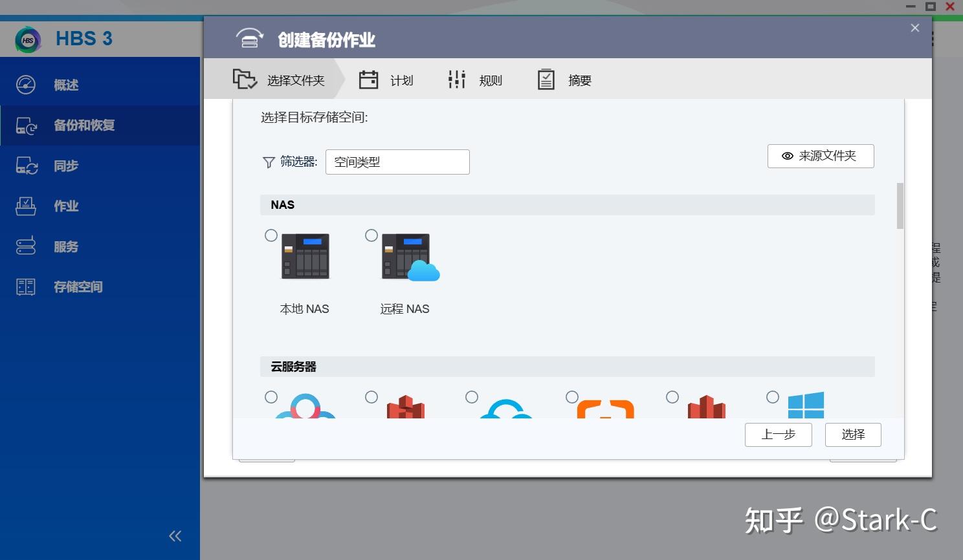Viewport: 963px width, 560px height.
Task: Click the 摘要 clipboard icon
Action: (x=546, y=79)
